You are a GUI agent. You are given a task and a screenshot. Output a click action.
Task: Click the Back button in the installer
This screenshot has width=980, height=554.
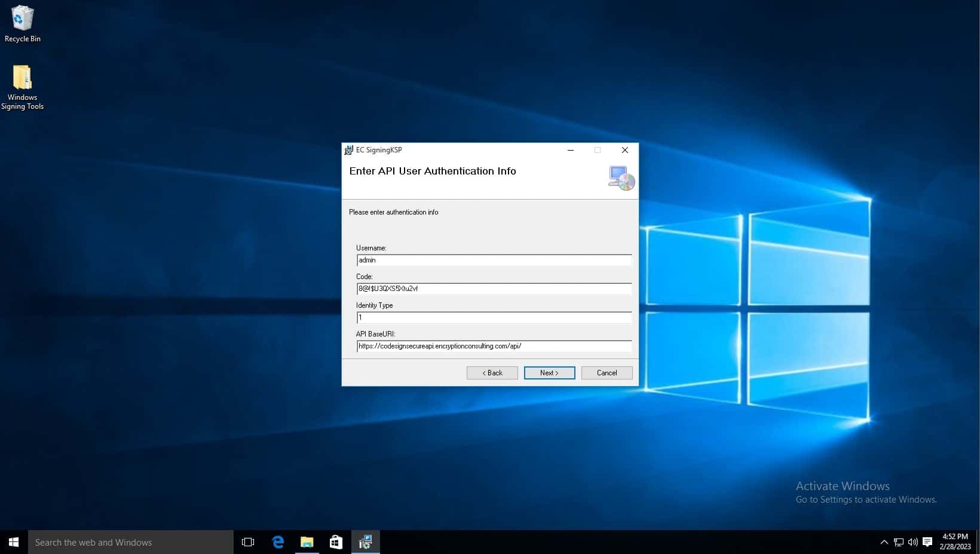point(492,373)
